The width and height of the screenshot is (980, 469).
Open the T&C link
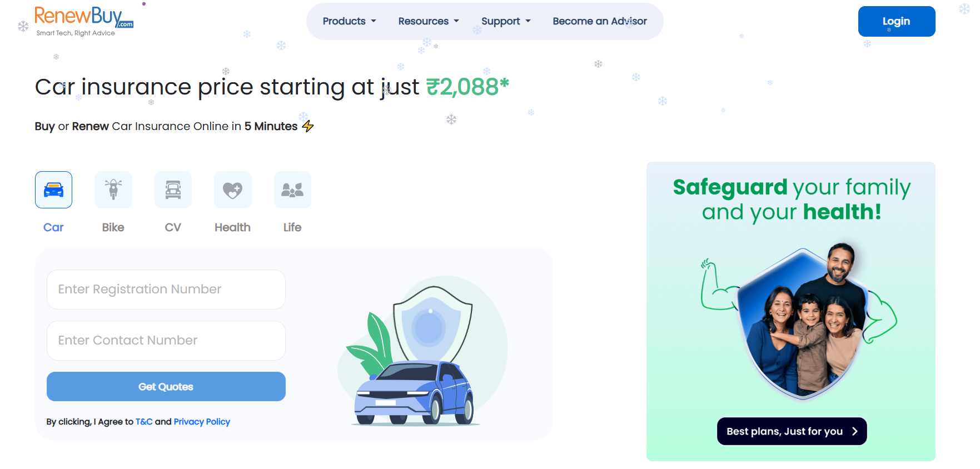144,422
